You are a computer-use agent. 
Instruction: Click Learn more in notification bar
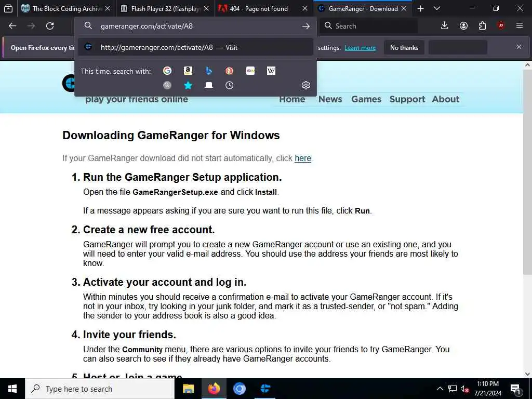point(360,48)
